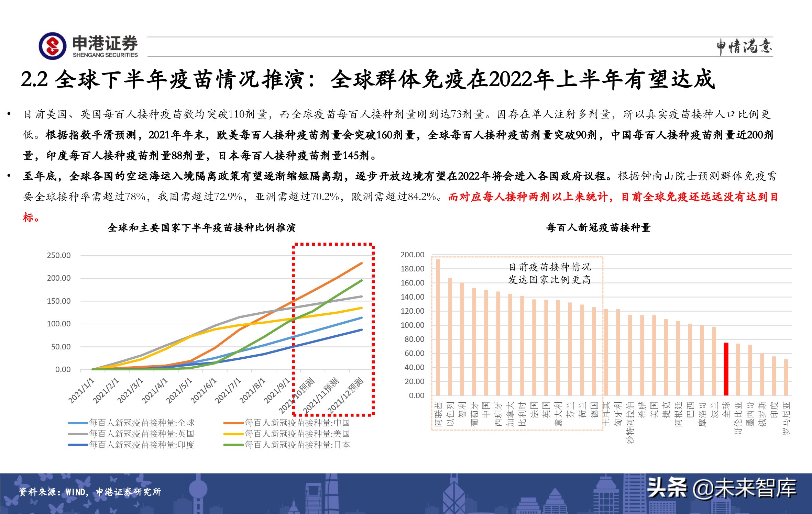The width and height of the screenshot is (812, 514).
Task: Click the '罗马尼亚' bar chart axis label
Action: 786,418
